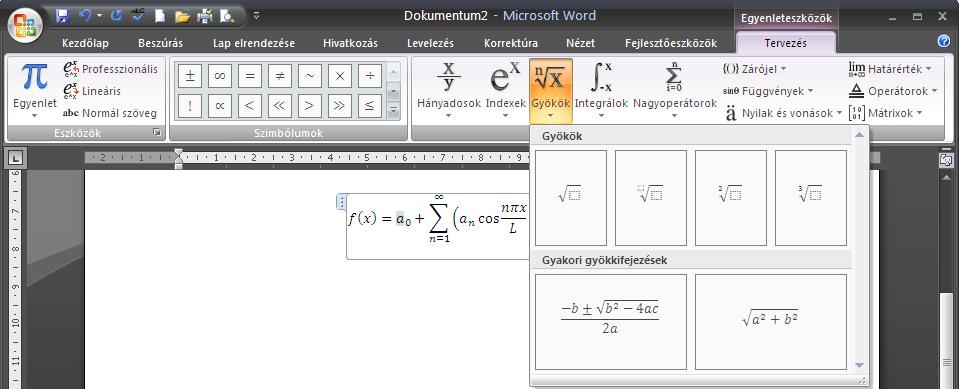
Task: Open Nyilak és vonások accent menu
Action: click(783, 113)
